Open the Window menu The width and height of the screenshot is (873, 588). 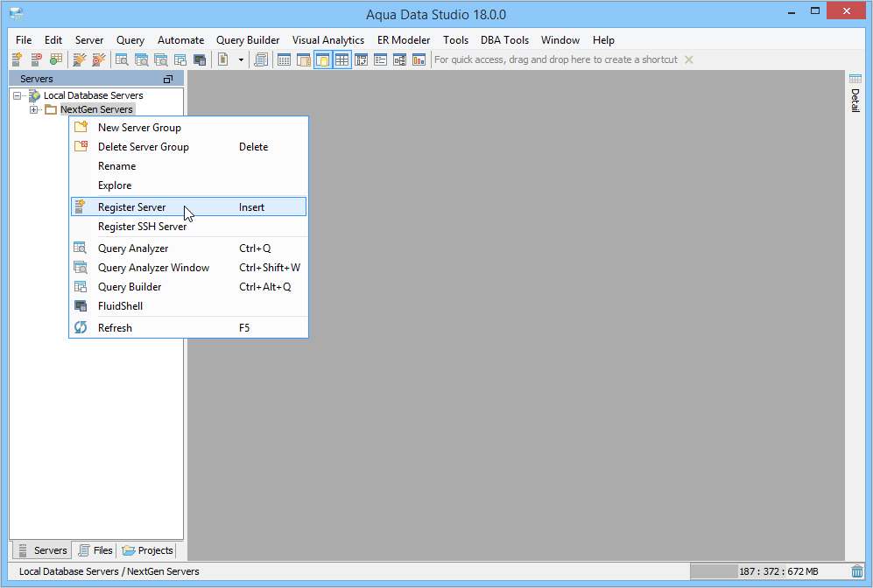560,40
